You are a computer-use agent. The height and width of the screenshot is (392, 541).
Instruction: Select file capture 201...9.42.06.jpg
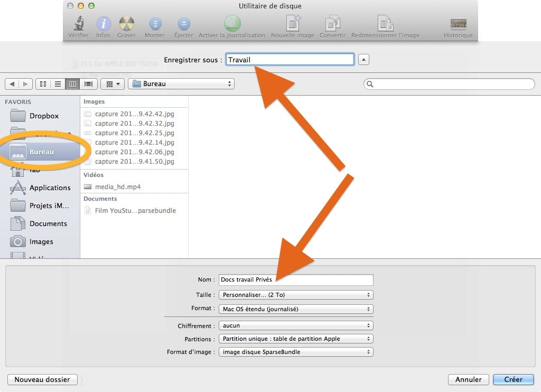(x=134, y=152)
